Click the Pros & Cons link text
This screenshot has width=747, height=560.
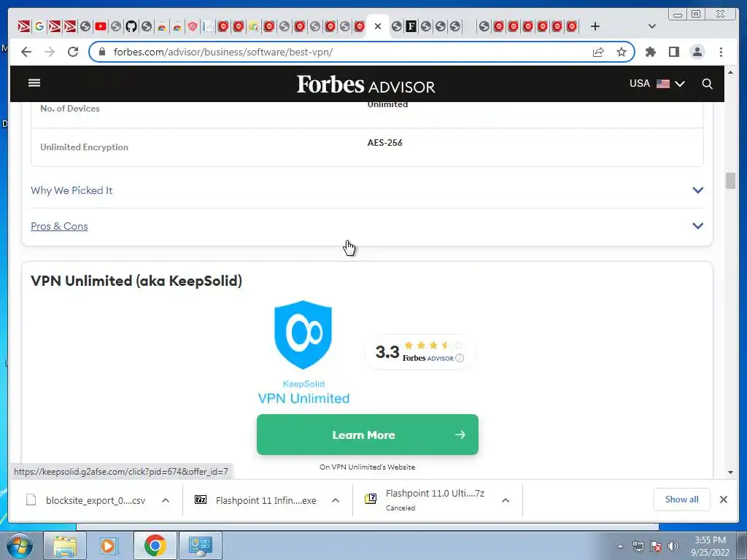click(59, 226)
